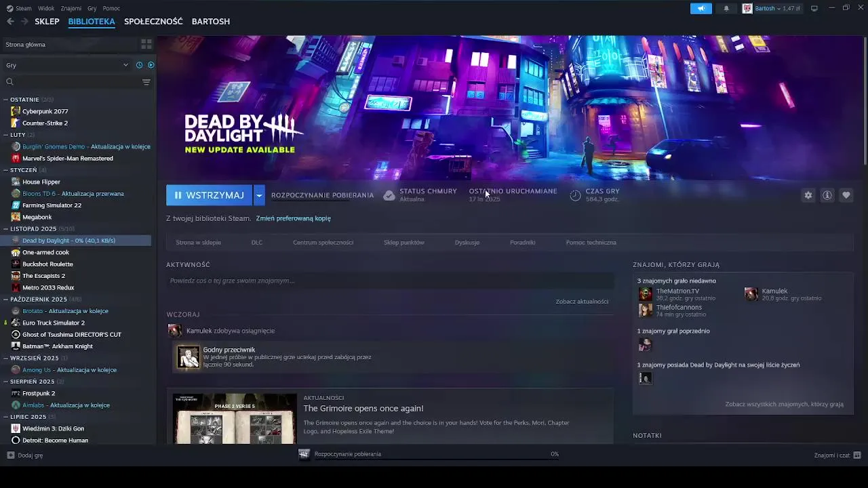This screenshot has width=868, height=488.
Task: Open game settings gear icon
Action: [x=808, y=195]
